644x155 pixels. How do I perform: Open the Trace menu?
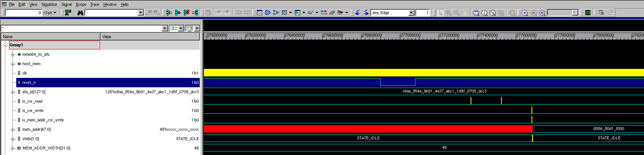(x=94, y=4)
